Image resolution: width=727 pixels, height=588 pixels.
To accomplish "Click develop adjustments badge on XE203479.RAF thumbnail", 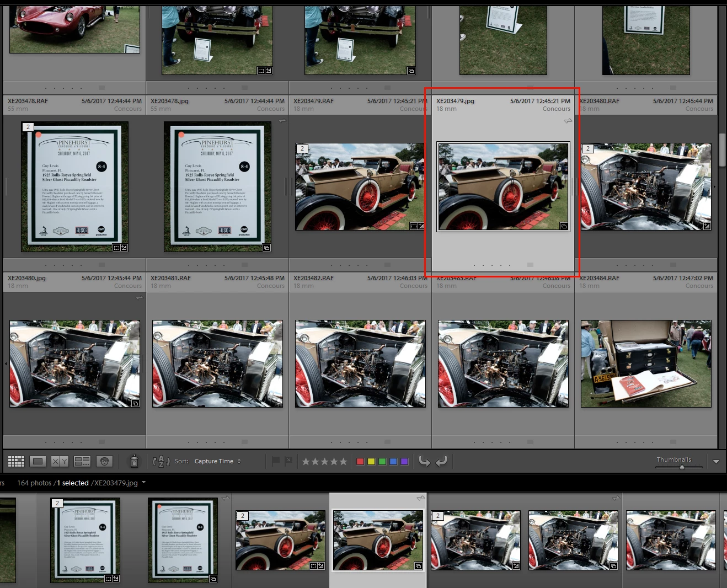I will click(421, 226).
